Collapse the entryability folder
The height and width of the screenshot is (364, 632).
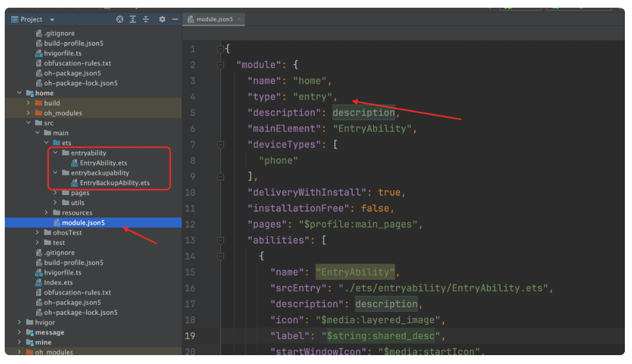(x=56, y=153)
